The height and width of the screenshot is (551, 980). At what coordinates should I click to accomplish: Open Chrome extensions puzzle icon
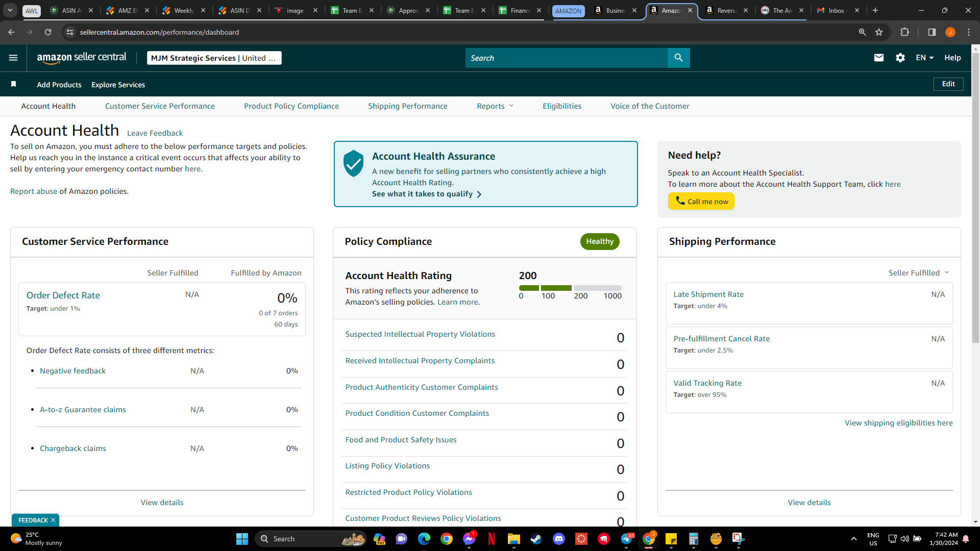[x=904, y=32]
